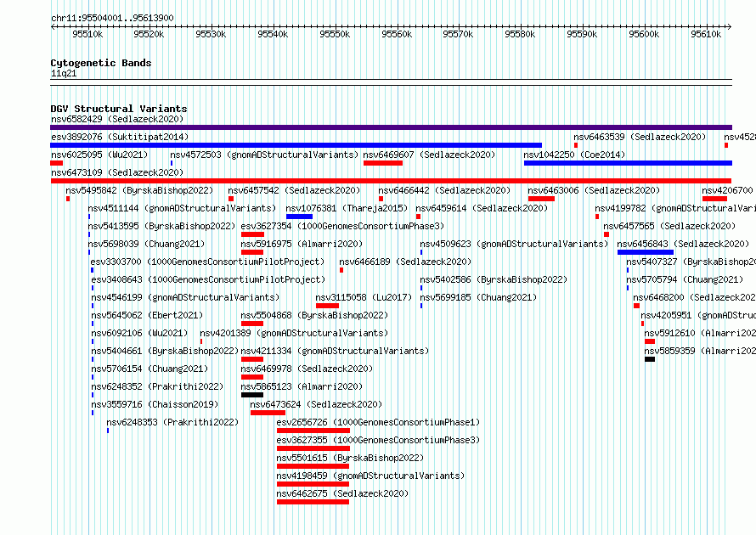Click the nsv3559716 (Chaisson2019) label

click(x=155, y=404)
